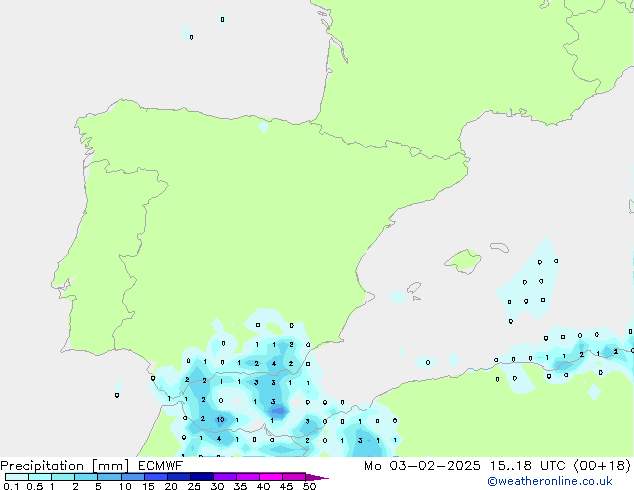Click the '0.1' legend scale number
Screen dimensions: 634x490
pyautogui.click(x=11, y=486)
